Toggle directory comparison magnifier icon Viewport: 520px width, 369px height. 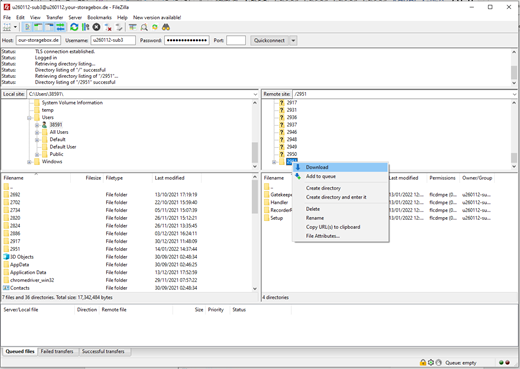(x=144, y=27)
